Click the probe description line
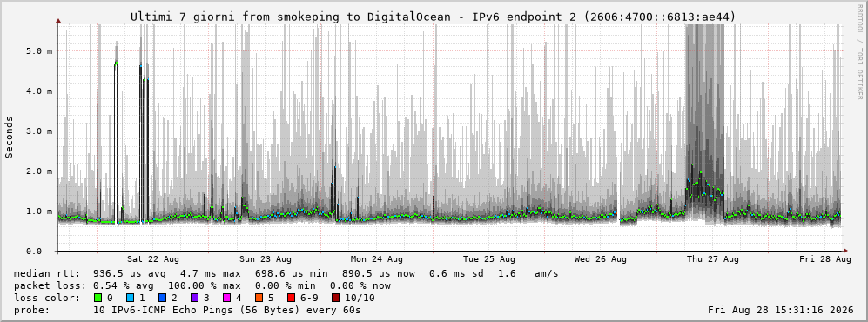 (187, 310)
